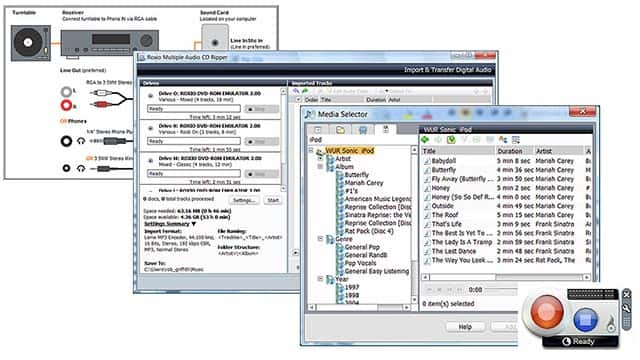
Task: Click the playback position slider in Media Selector
Action: (x=501, y=290)
